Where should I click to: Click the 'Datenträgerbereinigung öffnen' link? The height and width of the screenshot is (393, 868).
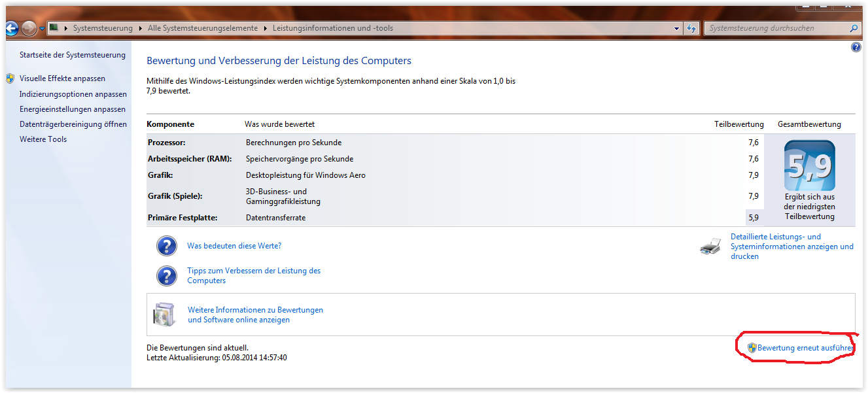(x=73, y=124)
